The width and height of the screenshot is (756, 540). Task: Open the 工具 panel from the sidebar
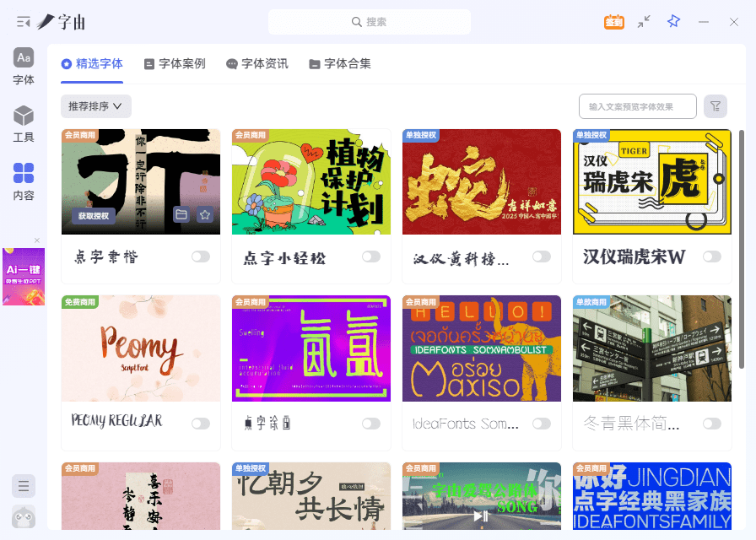pyautogui.click(x=23, y=125)
